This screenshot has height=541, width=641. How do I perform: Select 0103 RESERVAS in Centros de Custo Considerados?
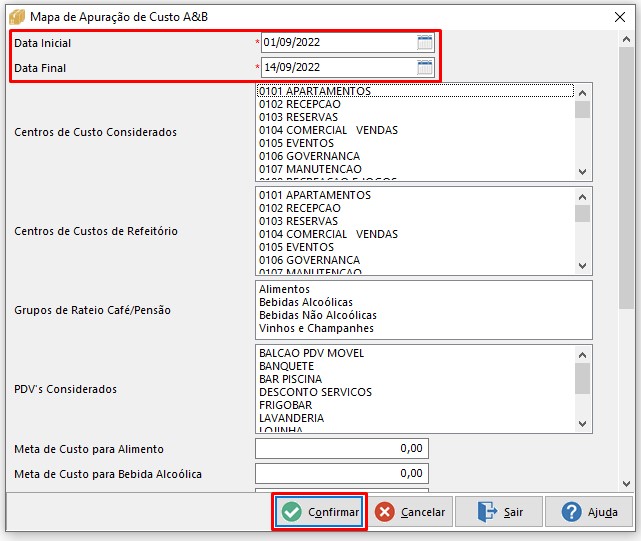416,117
